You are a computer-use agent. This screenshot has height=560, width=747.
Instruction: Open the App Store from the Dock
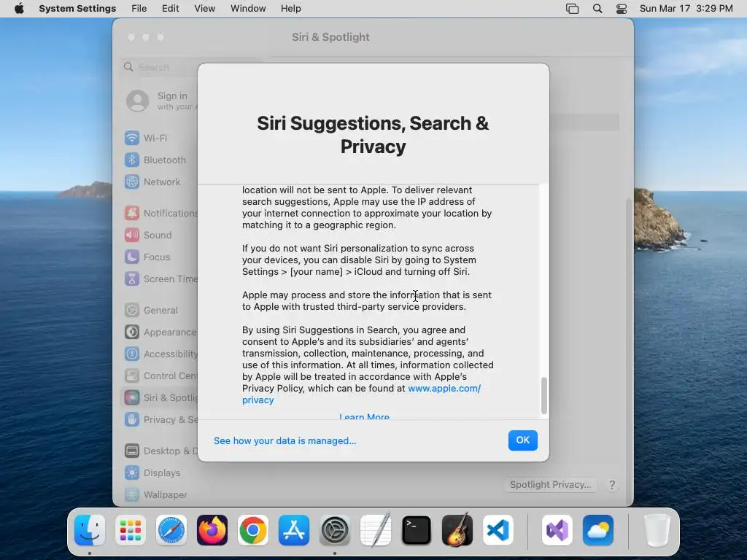click(294, 530)
